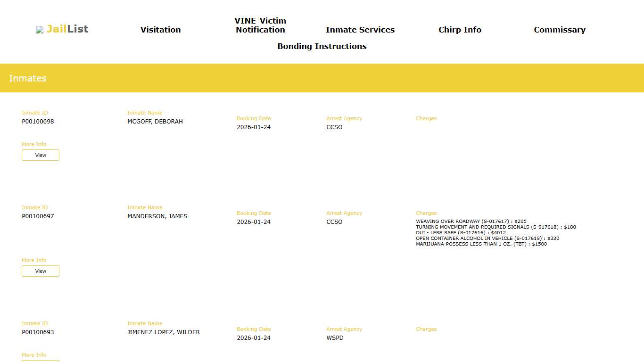Click the DUI - Less Safe charge line
This screenshot has width=644, height=362.
point(461,233)
